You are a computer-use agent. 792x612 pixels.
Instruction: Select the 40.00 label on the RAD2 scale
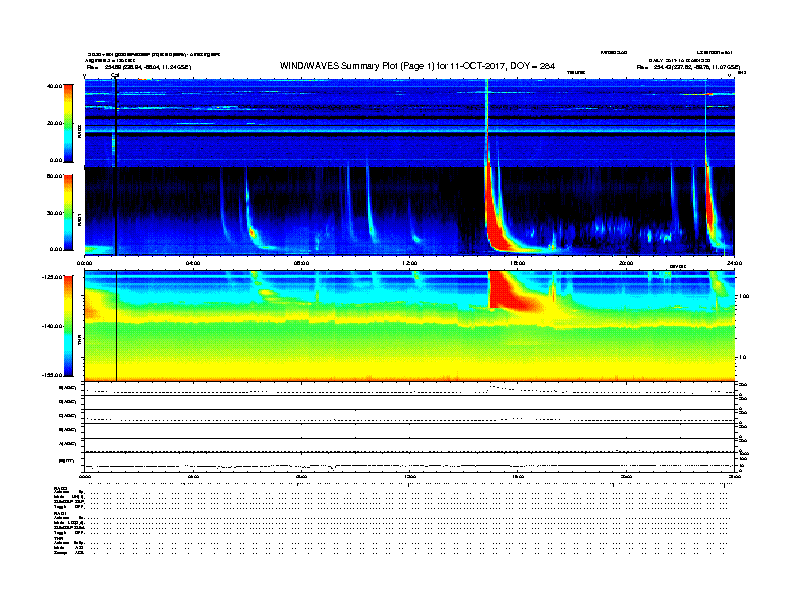[x=55, y=86]
